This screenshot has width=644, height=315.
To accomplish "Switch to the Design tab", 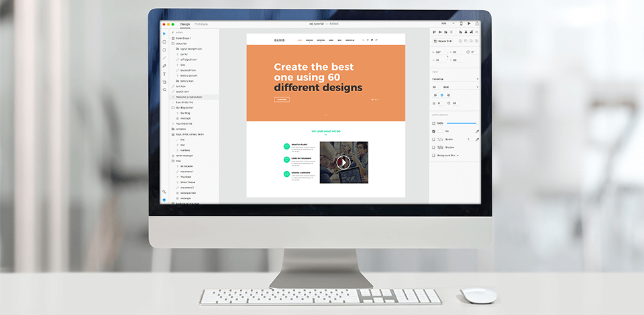I will click(x=185, y=24).
